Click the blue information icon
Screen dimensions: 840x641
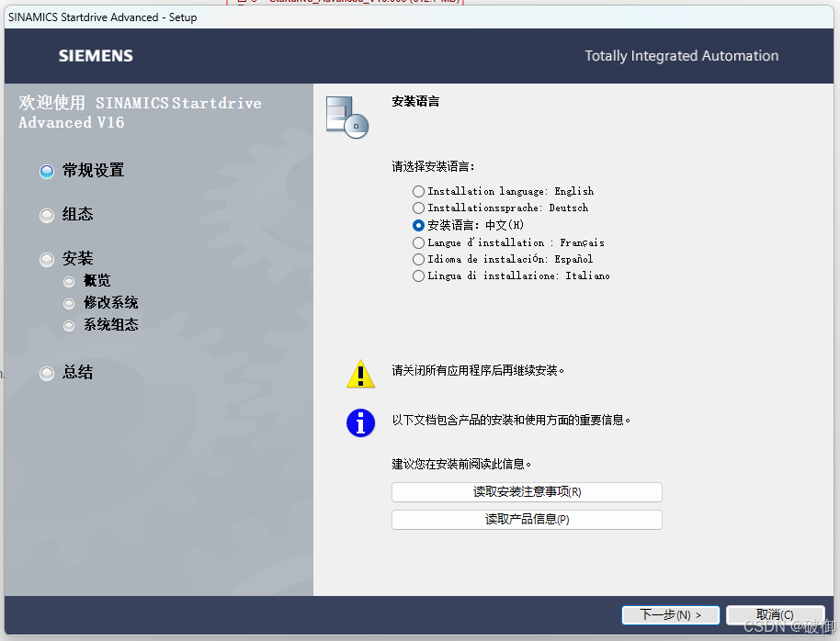coord(360,423)
